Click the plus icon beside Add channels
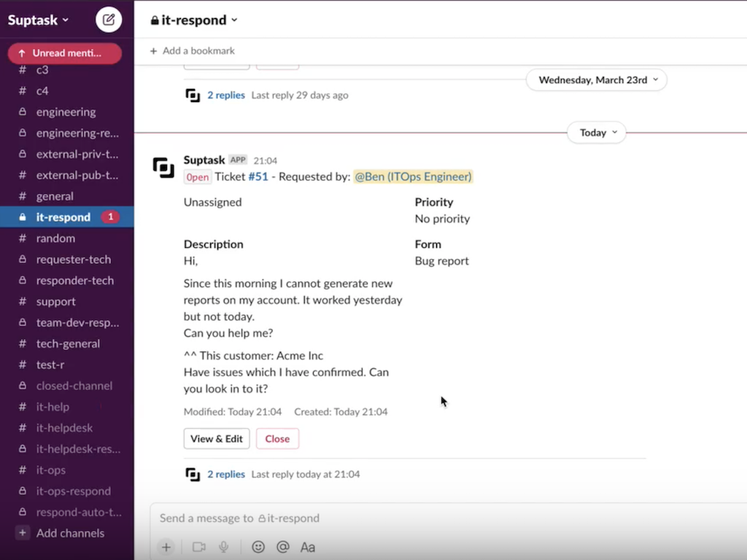This screenshot has height=560, width=747. [23, 533]
